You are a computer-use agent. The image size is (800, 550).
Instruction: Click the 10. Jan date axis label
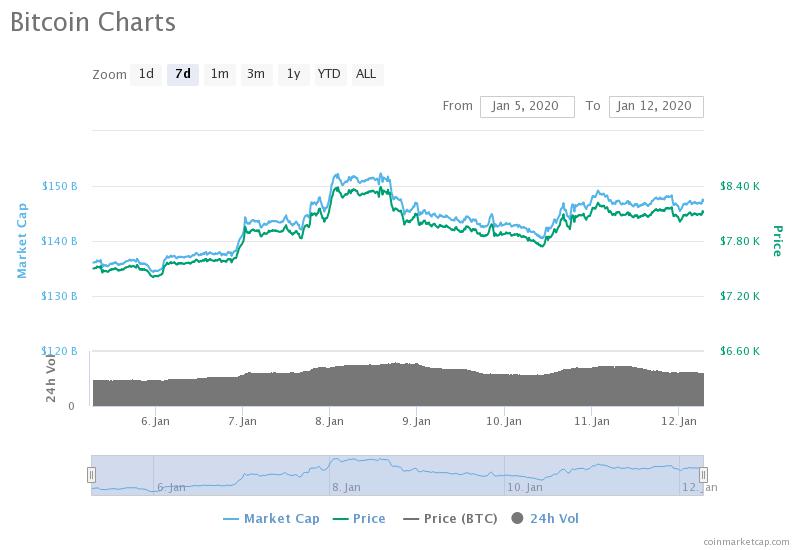click(x=504, y=421)
